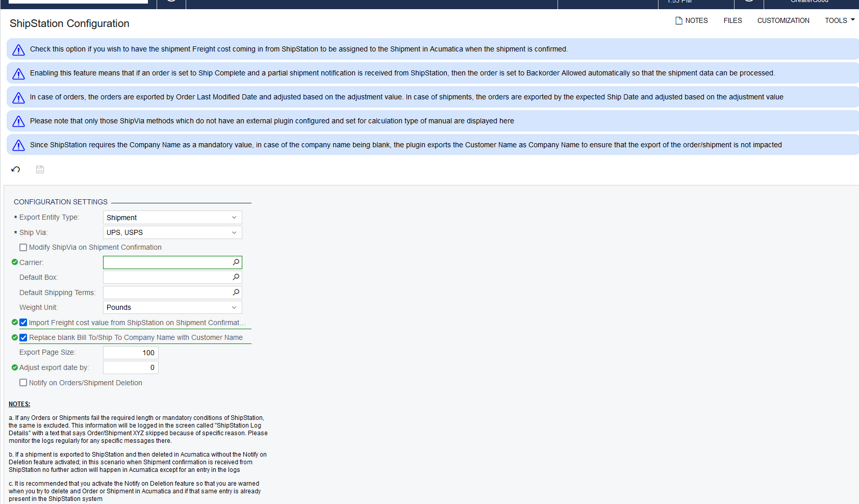This screenshot has height=504, width=859.
Task: Click the Export Entity Type label
Action: pos(49,217)
